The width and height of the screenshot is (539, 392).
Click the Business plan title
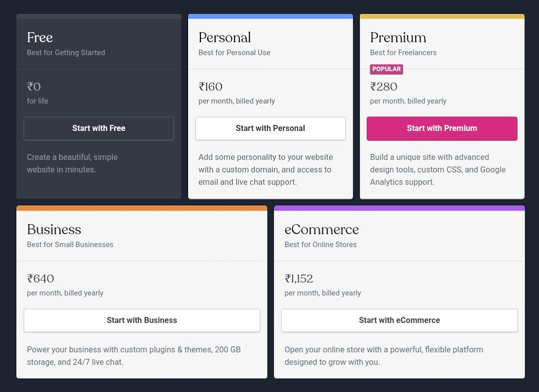[54, 229]
